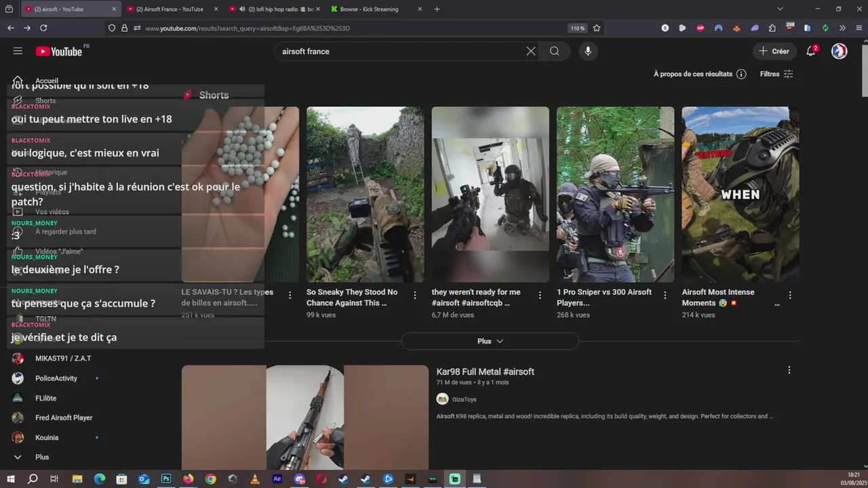Click the extension with 208 badge
868x488 pixels.
789,28
